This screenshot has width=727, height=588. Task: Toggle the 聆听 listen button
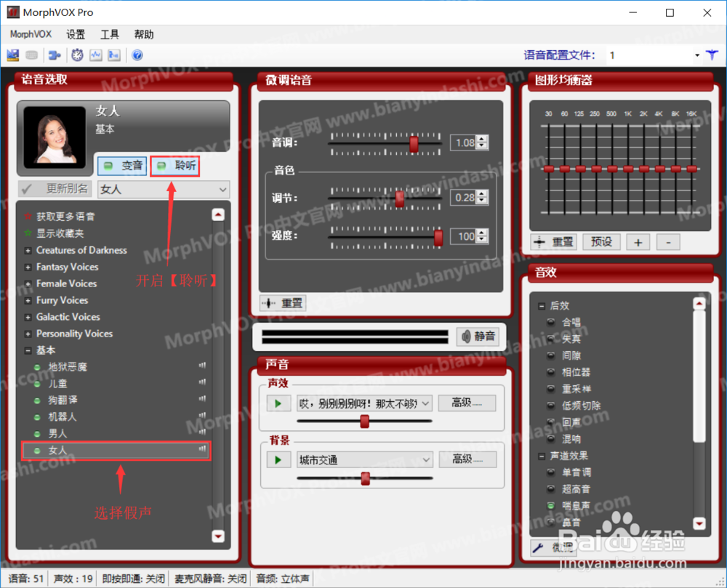(x=175, y=166)
